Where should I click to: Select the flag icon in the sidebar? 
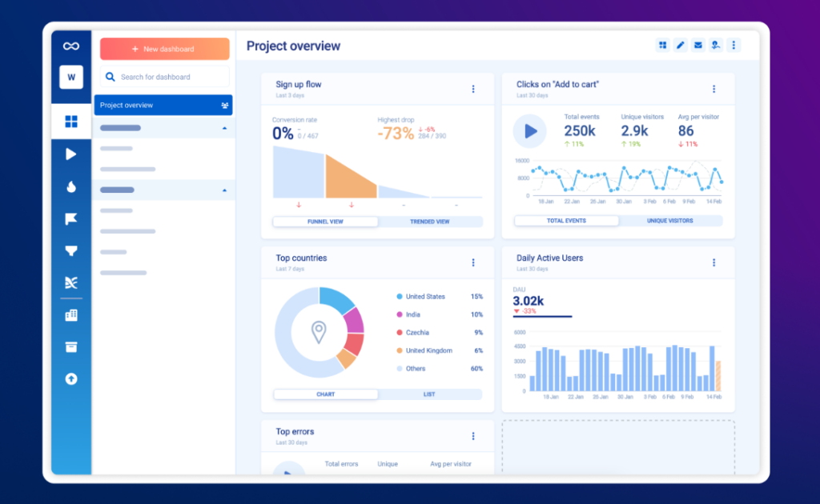(70, 218)
